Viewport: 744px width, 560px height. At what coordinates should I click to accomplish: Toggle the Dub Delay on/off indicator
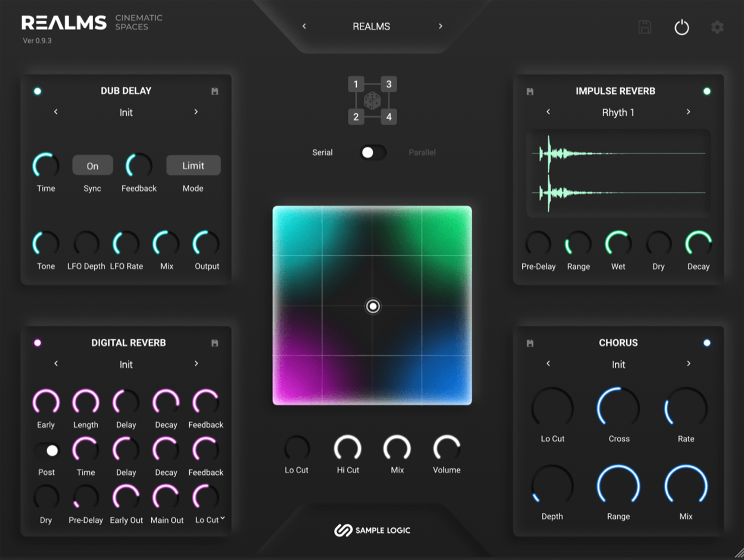coord(38,91)
